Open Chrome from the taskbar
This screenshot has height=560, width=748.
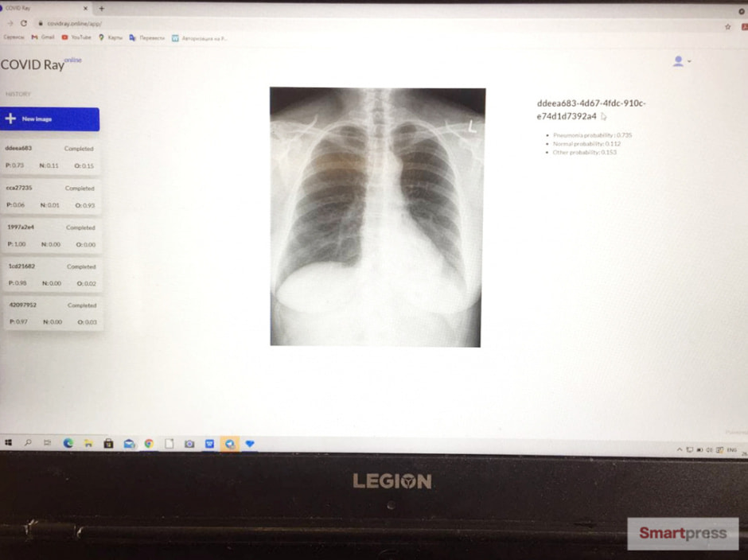(x=149, y=444)
